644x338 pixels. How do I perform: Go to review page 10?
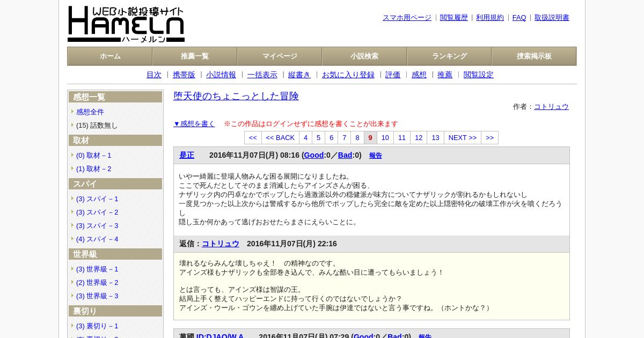point(385,138)
